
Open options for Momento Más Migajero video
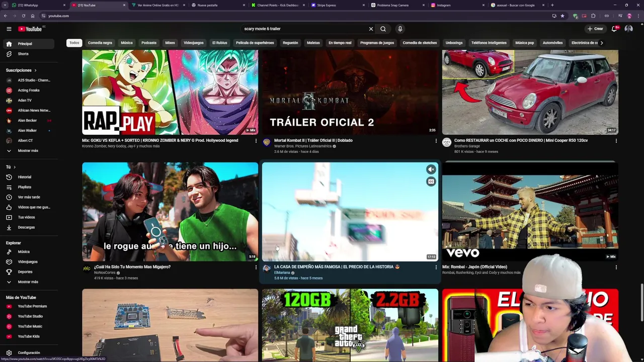[x=256, y=267]
